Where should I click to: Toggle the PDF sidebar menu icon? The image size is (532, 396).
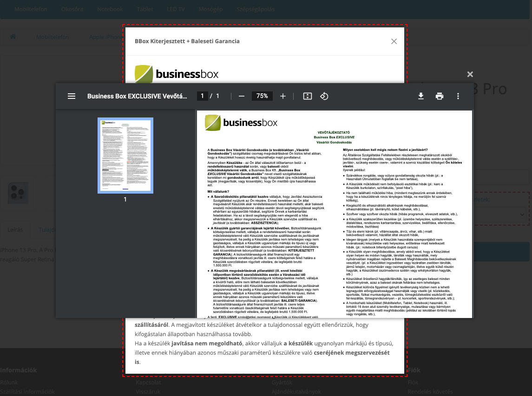pyautogui.click(x=72, y=96)
